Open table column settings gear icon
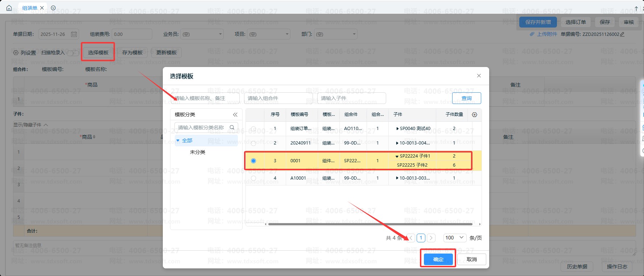644x276 pixels. (x=474, y=115)
